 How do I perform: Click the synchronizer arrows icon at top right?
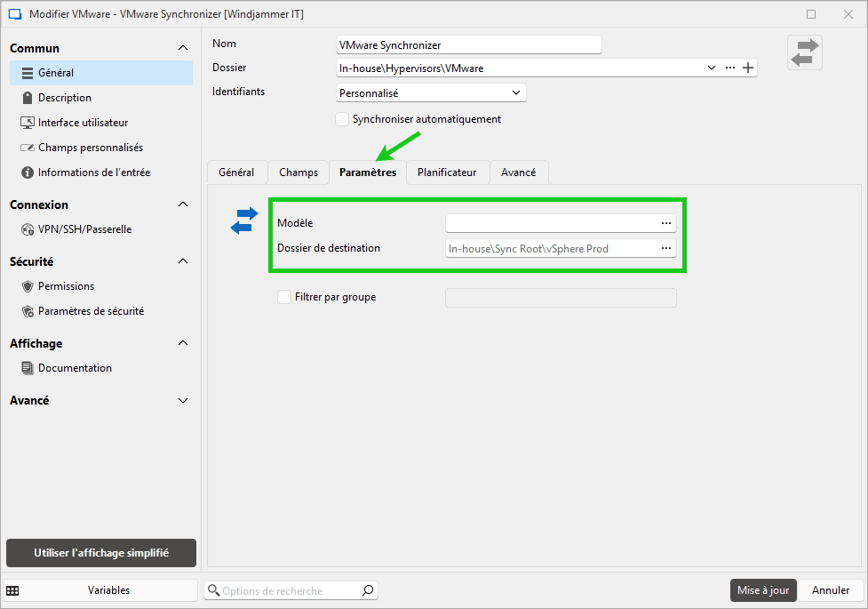(x=805, y=52)
